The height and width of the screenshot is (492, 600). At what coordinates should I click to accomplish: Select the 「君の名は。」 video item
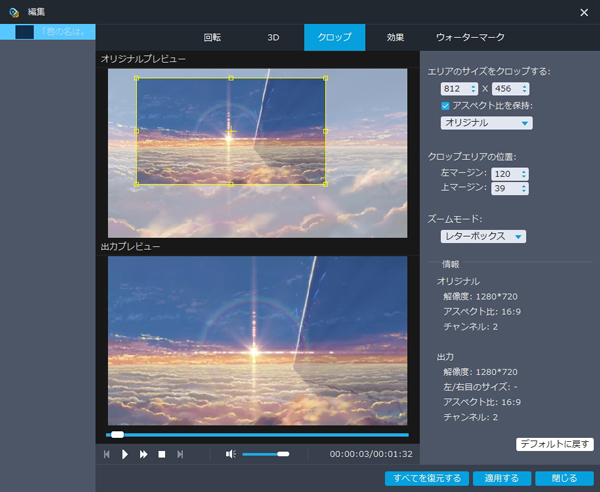48,32
